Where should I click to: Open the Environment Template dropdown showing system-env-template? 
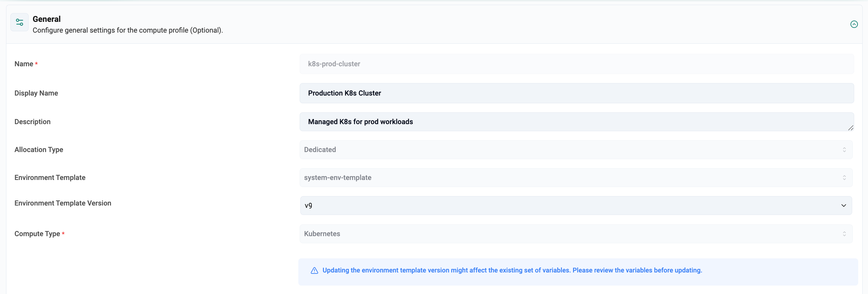(573, 178)
